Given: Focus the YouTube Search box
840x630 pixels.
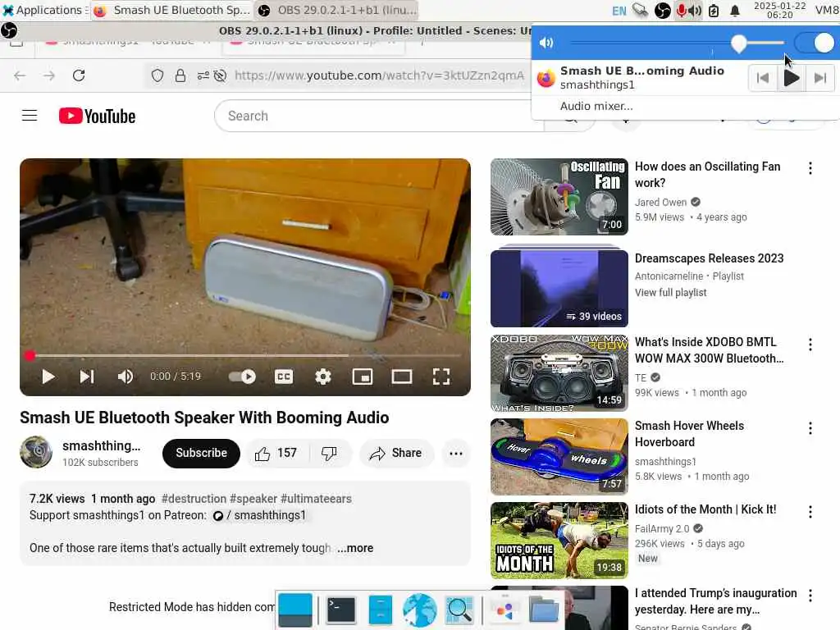Looking at the screenshot, I should coord(378,116).
